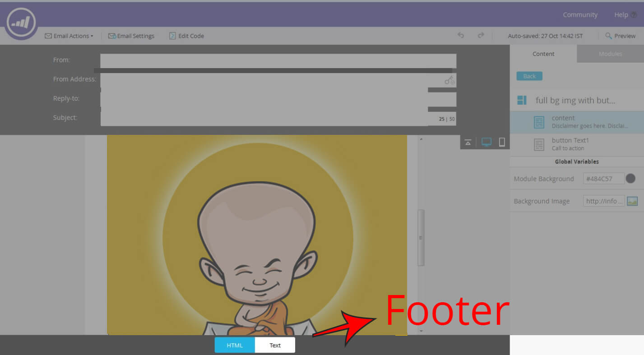Click the monk background image in the email
Viewport: 644px width, 355px height.
pos(257,235)
